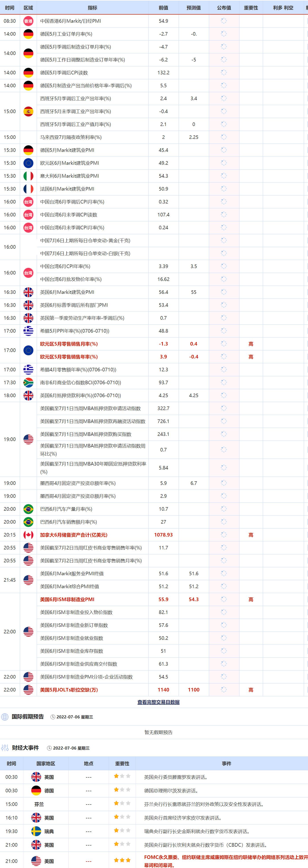Click the 事件 column header in events table
This screenshot has width=308, height=868.
tap(226, 763)
